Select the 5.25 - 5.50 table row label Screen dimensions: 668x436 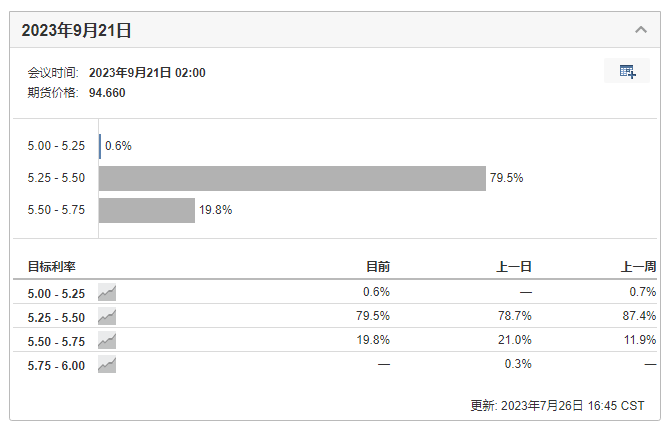pos(56,317)
